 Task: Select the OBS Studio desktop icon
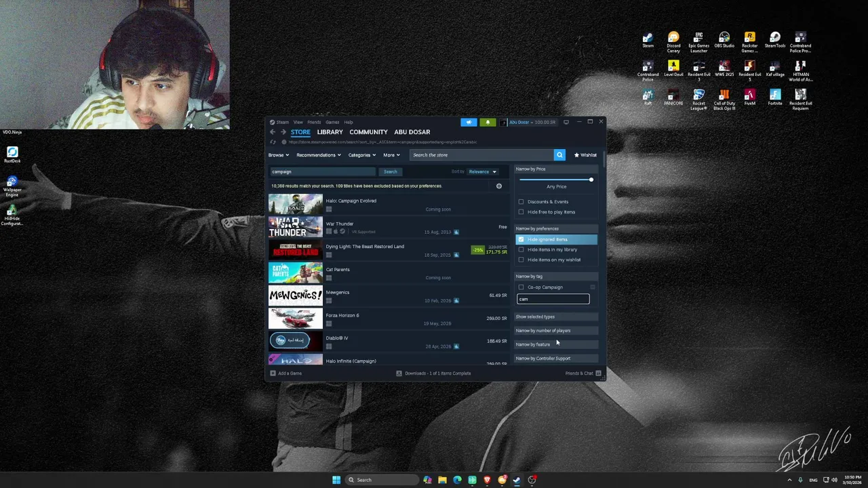point(724,39)
